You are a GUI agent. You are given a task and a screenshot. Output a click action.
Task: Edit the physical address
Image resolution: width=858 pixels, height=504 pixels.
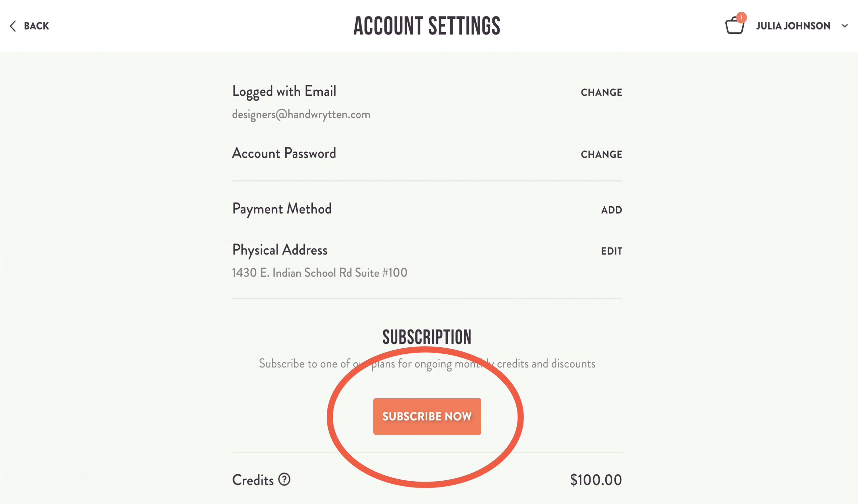(612, 251)
